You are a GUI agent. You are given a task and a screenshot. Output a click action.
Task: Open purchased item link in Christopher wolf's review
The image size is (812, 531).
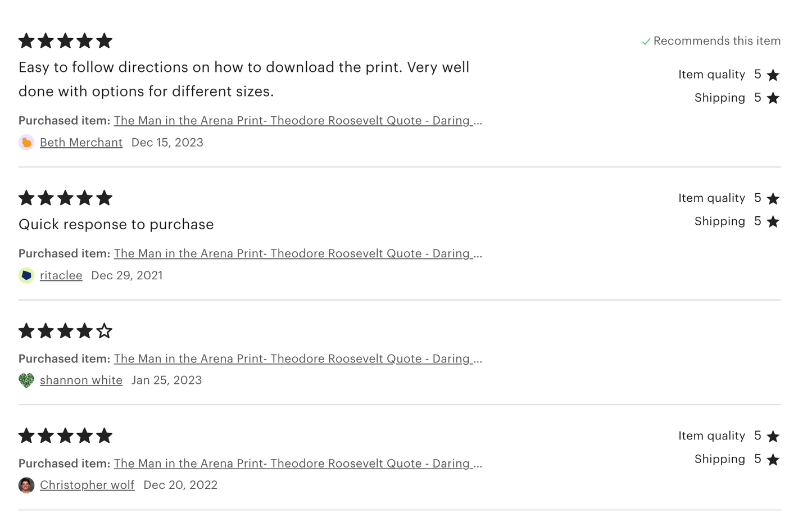coord(298,464)
